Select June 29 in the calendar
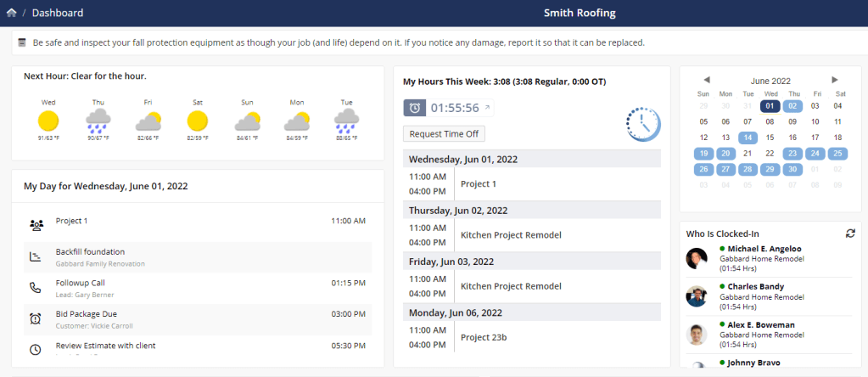Image resolution: width=868 pixels, height=377 pixels. coord(770,170)
